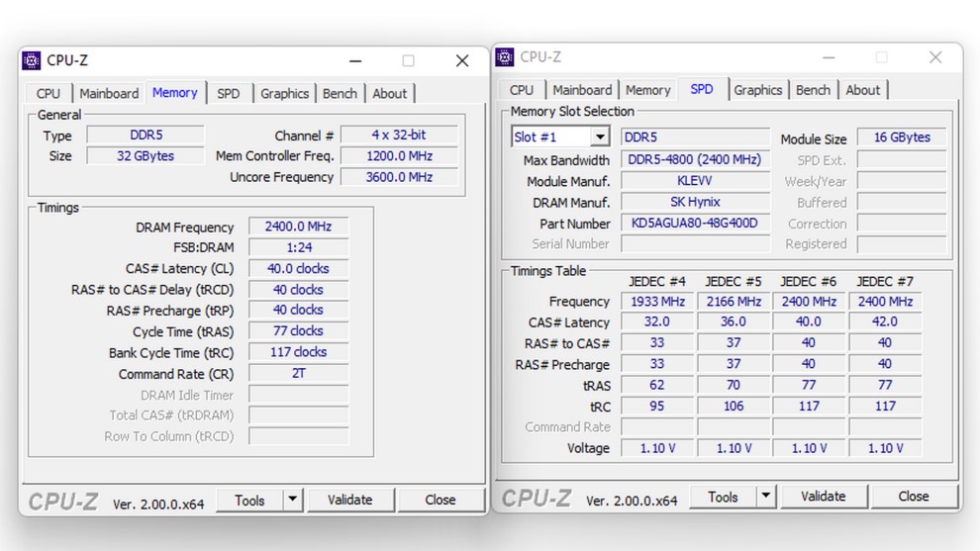Click Command Rate value 2T
The image size is (980, 551).
pos(298,374)
